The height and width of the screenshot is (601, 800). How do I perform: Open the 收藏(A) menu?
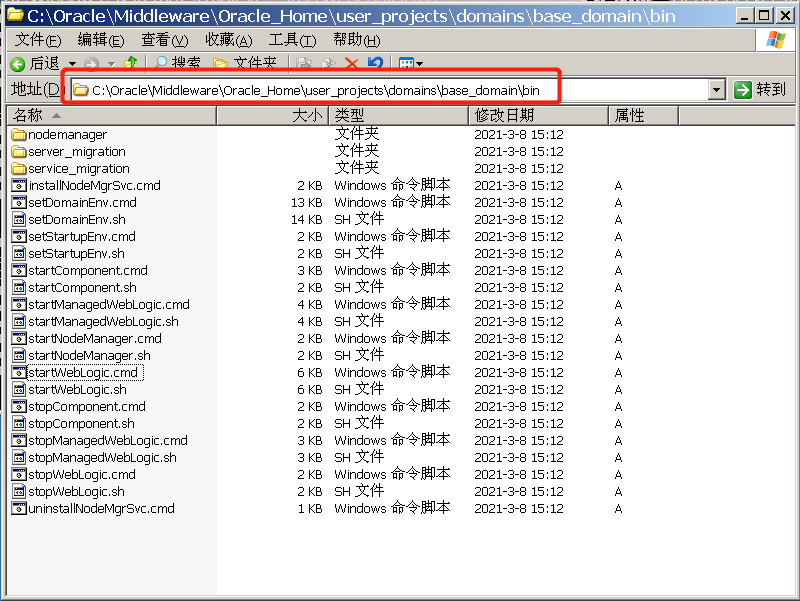pos(229,39)
